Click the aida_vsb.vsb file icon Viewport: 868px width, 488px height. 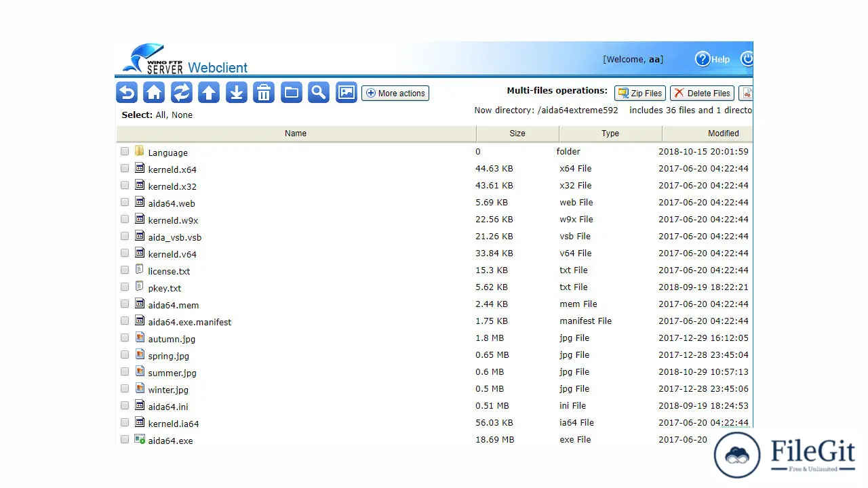coord(140,236)
